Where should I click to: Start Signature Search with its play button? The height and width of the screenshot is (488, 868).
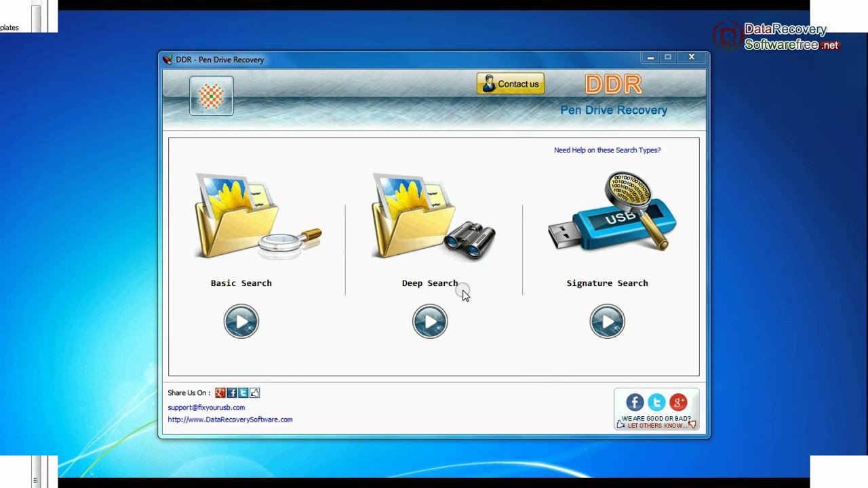click(x=607, y=321)
